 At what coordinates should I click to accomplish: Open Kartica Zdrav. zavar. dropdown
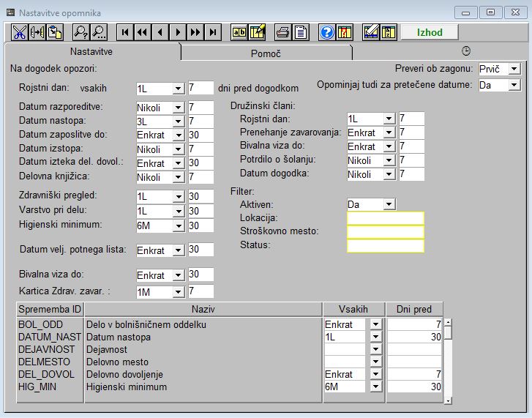tap(178, 292)
